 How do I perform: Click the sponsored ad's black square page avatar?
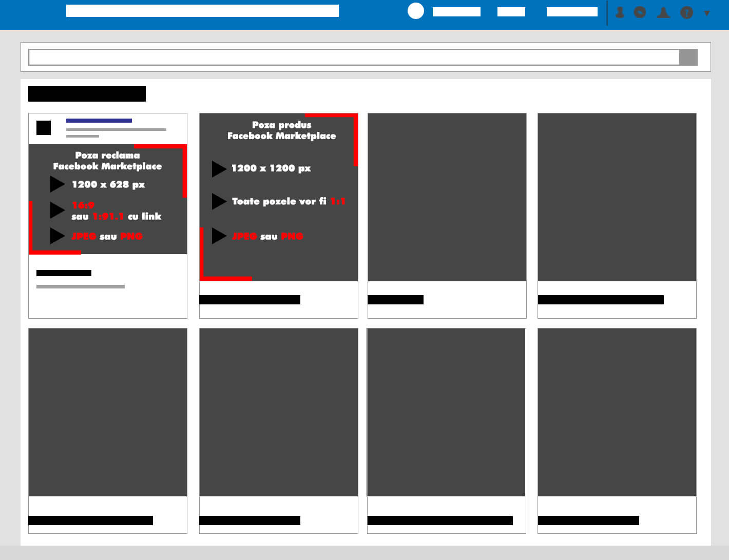[44, 128]
